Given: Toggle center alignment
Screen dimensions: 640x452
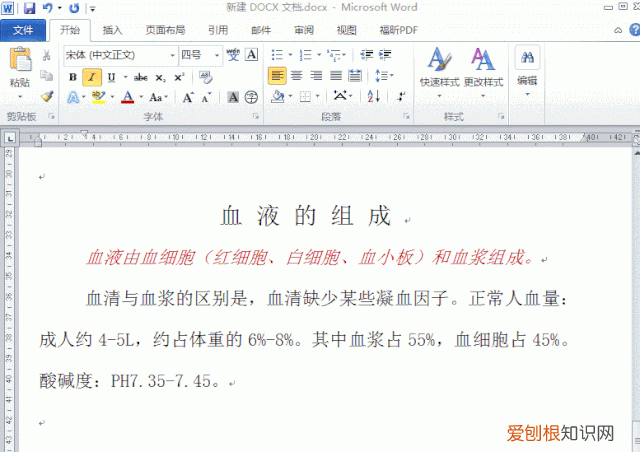Looking at the screenshot, I should [x=297, y=76].
